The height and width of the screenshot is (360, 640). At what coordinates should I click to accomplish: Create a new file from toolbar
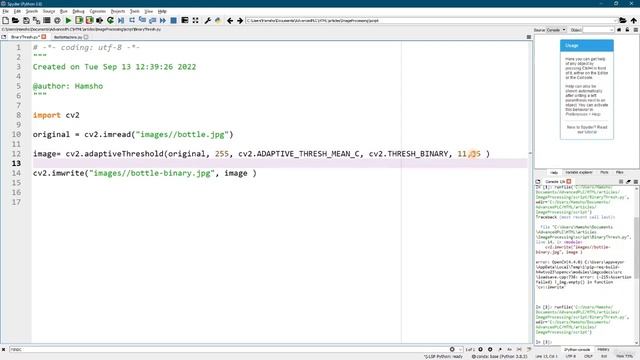5,20
